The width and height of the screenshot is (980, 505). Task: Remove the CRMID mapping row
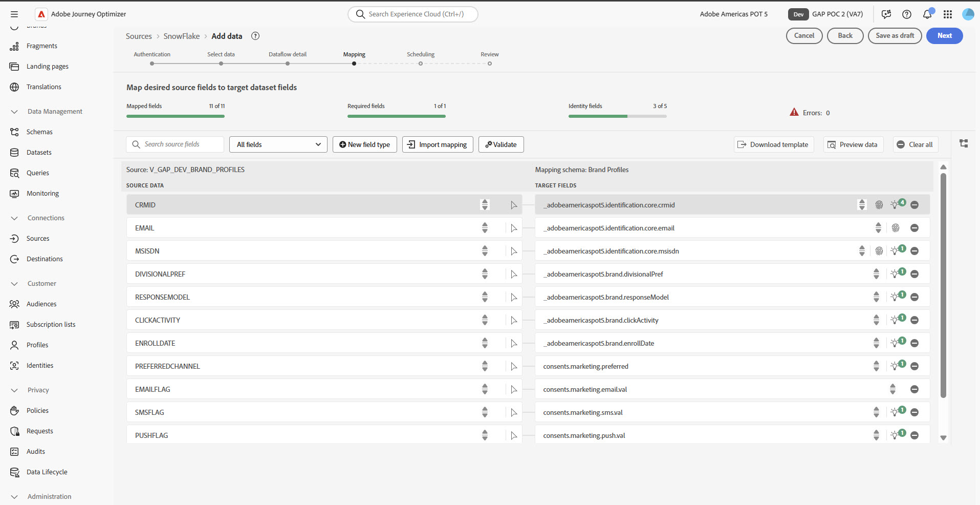pos(914,205)
